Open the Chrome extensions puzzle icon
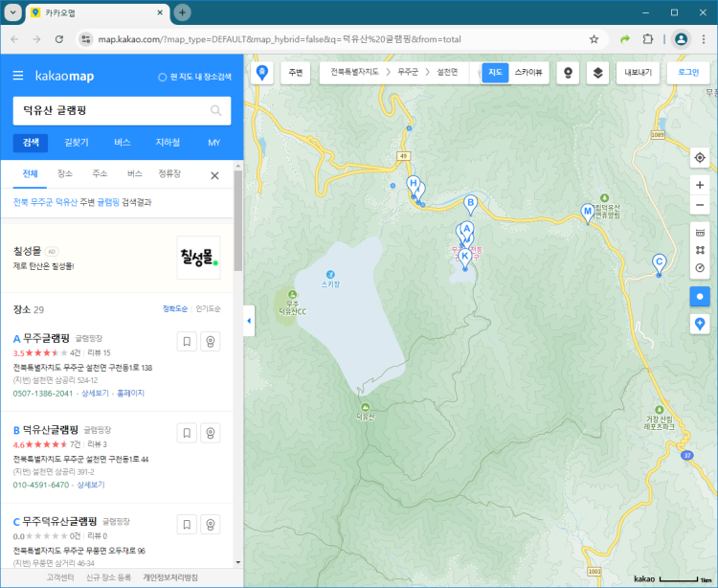 click(647, 39)
